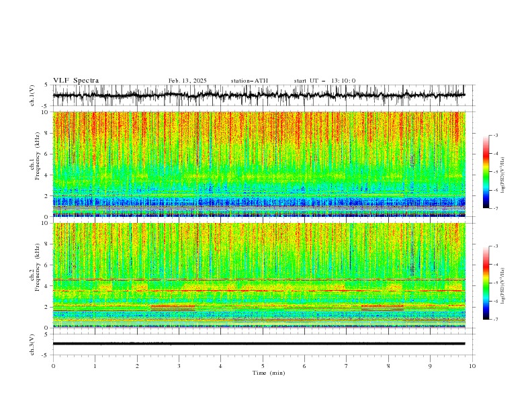Image resolution: width=532 pixels, height=411 pixels.
Task: Click time axis tick label '0'
Action: coord(53,366)
